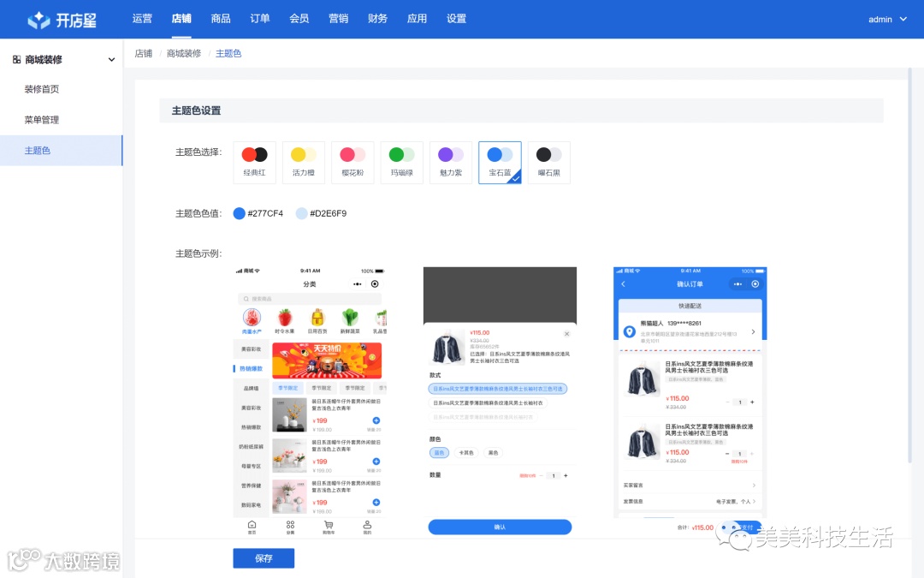The image size is (924, 578).
Task: Choose the 魅力紫 theme color
Action: point(451,162)
